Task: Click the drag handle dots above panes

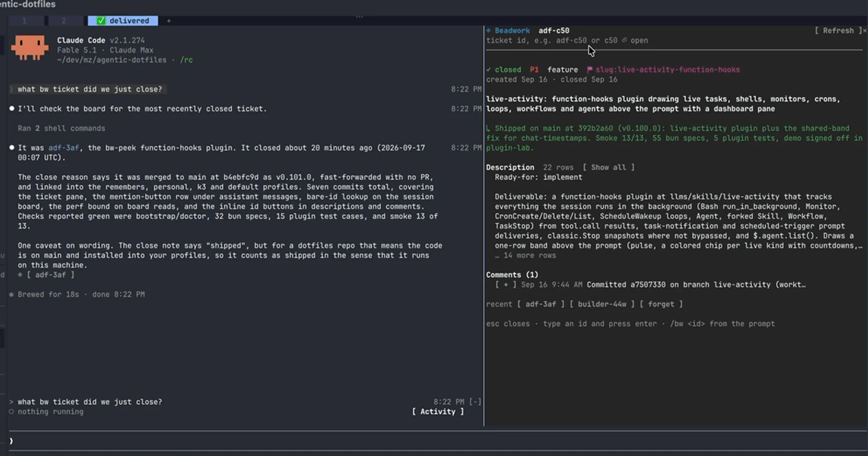Action: [359, 17]
